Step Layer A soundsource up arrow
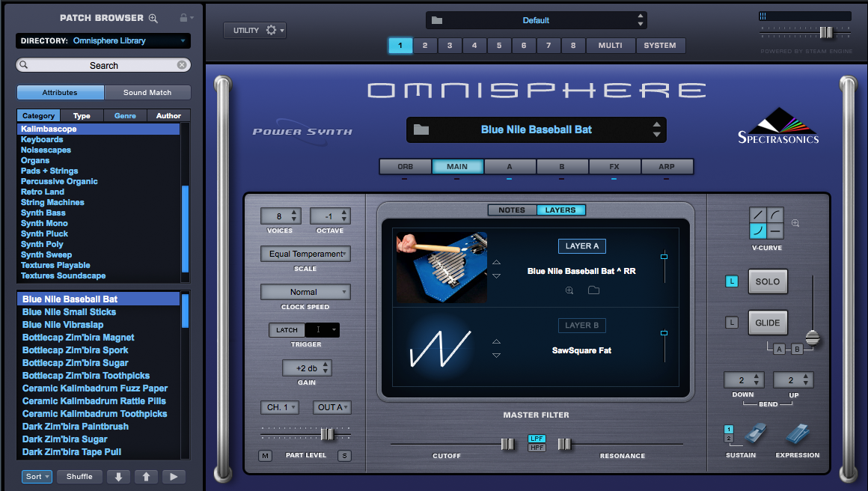The image size is (868, 491). click(497, 263)
